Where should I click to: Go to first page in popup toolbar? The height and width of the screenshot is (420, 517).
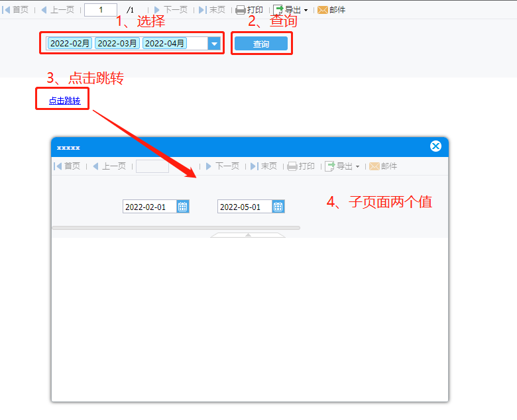point(67,166)
